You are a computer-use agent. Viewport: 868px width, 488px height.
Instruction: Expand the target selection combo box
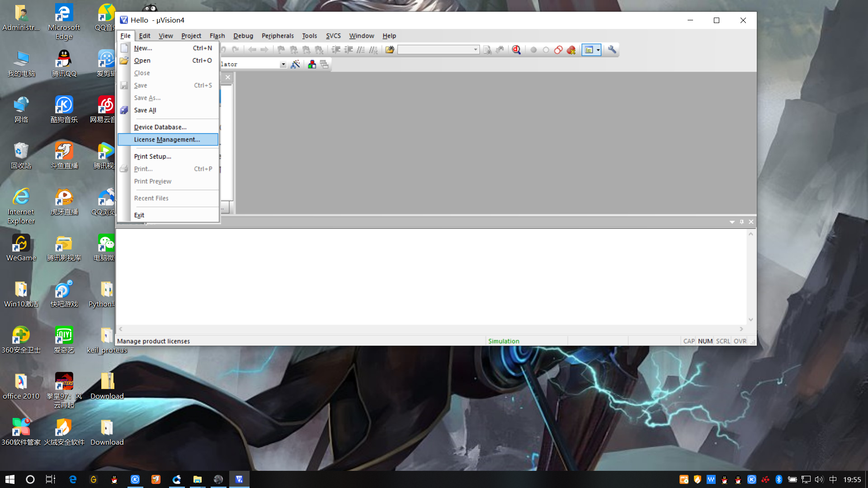(283, 65)
